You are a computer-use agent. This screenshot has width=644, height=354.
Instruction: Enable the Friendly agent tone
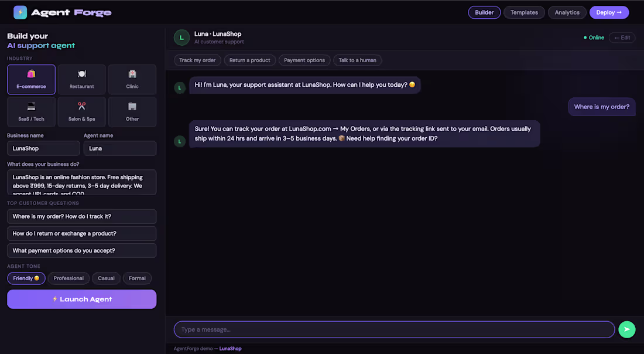click(x=26, y=278)
